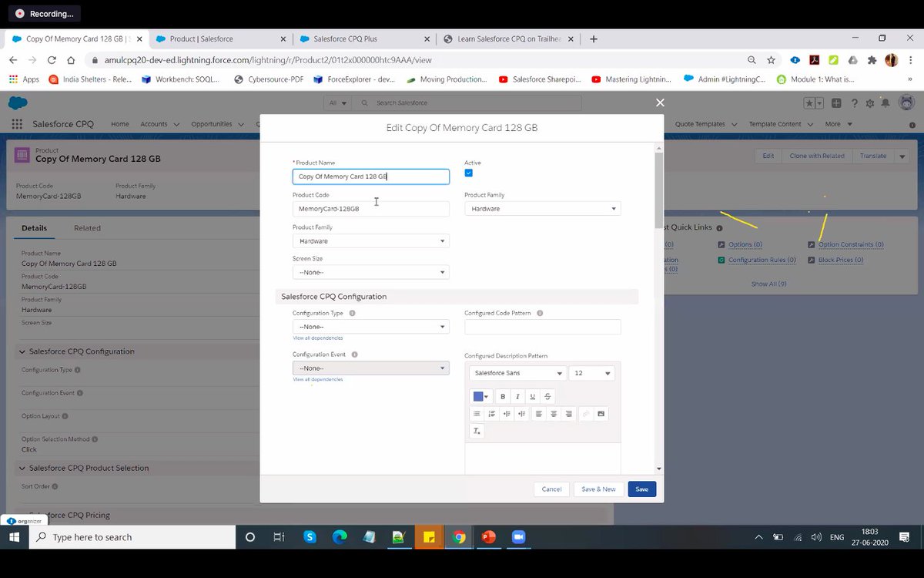Open the favorites list dropdown arrow

[819, 103]
